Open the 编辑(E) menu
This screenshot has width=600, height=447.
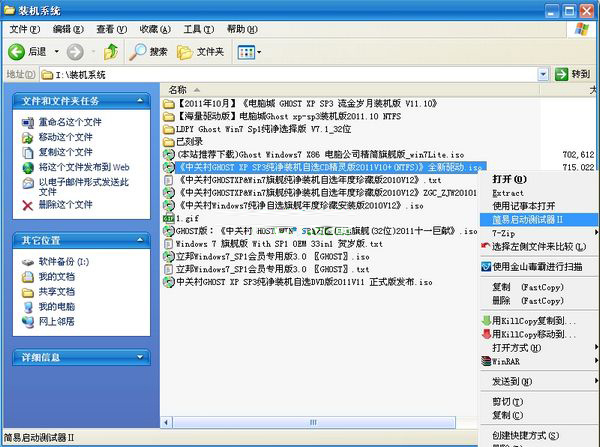coord(68,29)
